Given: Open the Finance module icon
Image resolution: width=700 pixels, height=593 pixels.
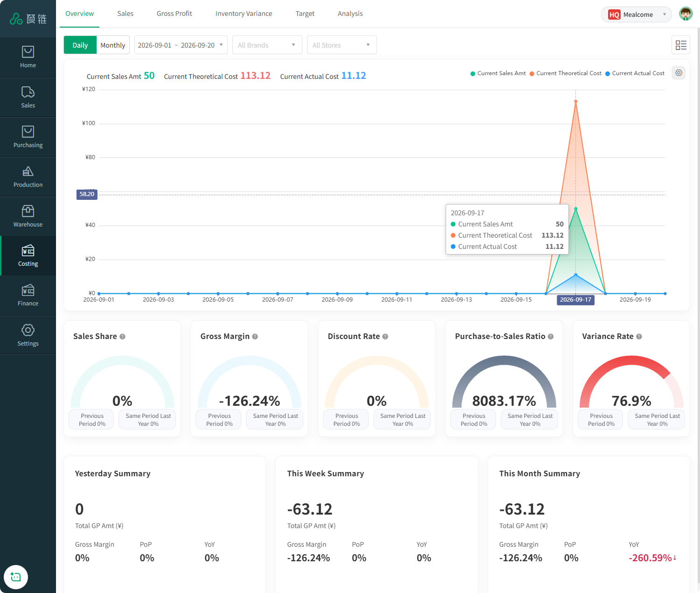Looking at the screenshot, I should pyautogui.click(x=28, y=290).
